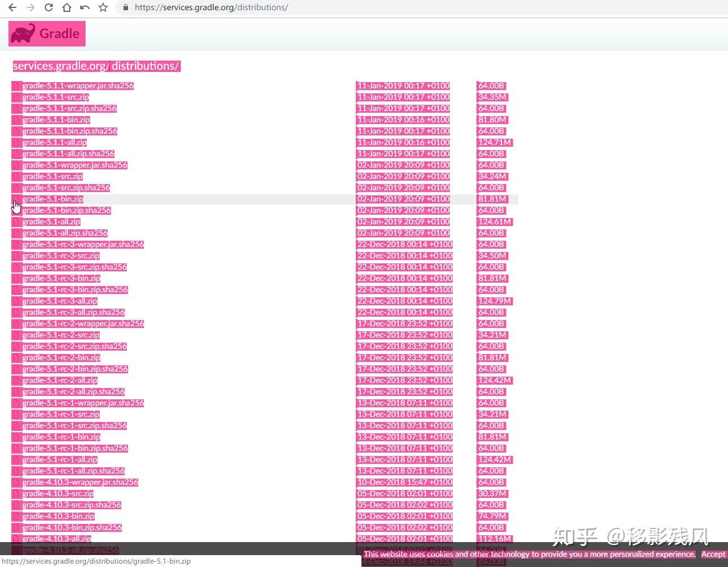Click file icon beside gradle-5.1-all.zip
This screenshot has width=728, height=567.
click(16, 222)
